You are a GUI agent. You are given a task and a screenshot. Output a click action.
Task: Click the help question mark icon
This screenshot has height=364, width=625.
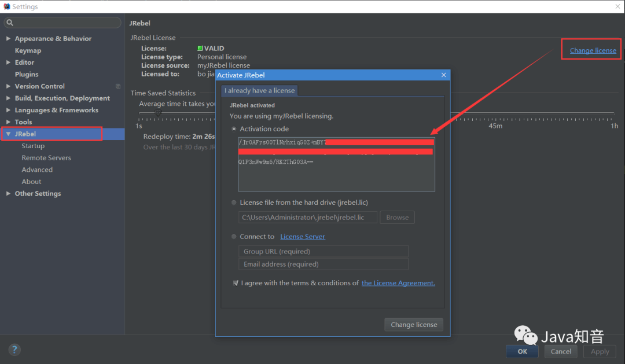14,350
